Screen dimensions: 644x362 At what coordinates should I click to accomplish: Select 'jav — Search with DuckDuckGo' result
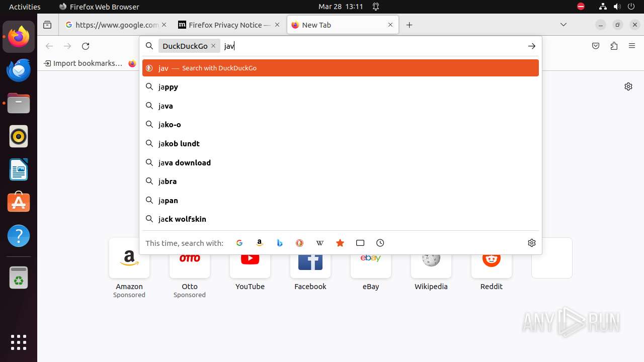click(x=341, y=68)
